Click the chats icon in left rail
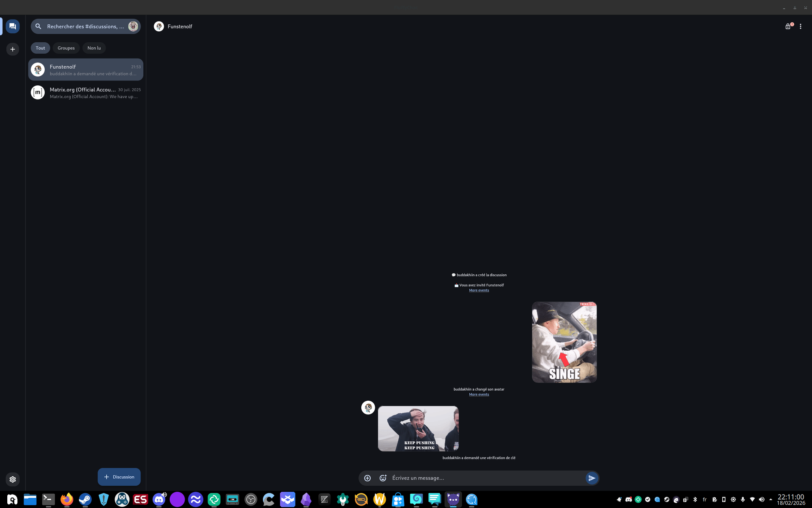The height and width of the screenshot is (508, 812). click(x=13, y=26)
